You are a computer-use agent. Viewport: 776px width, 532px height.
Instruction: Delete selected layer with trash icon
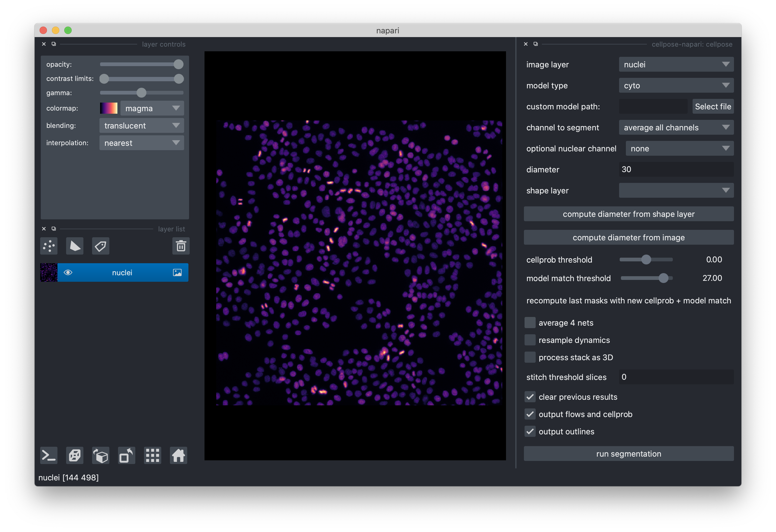tap(181, 246)
